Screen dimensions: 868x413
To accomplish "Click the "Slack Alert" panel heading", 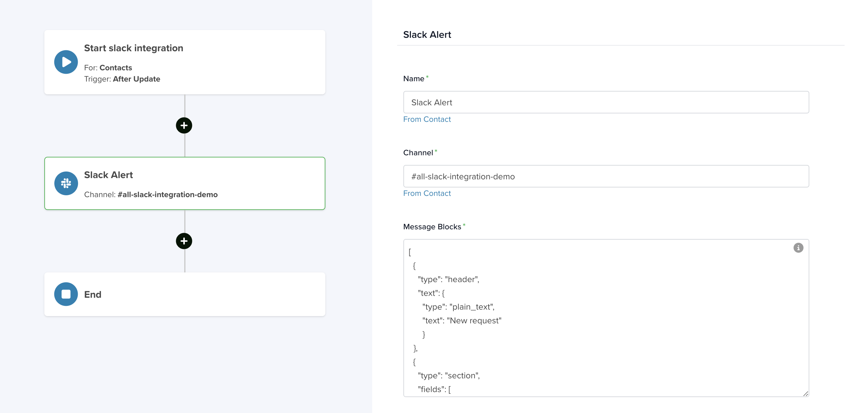I will pyautogui.click(x=427, y=35).
